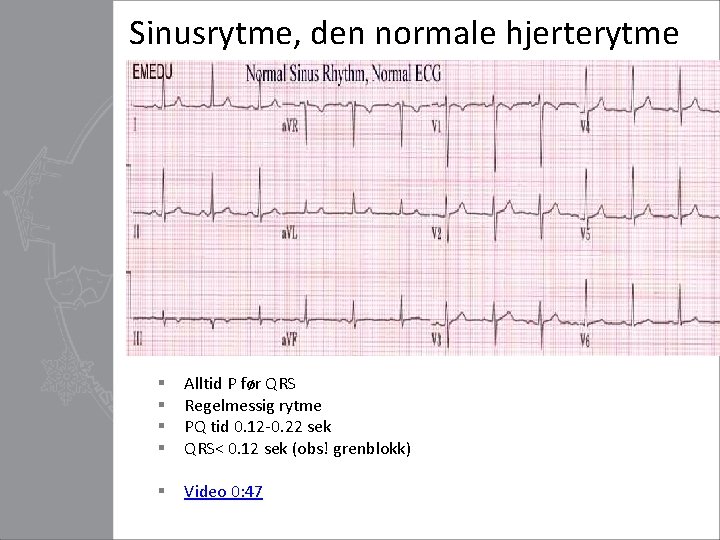This screenshot has height=540, width=720.
Task: Click the lead II label
Action: [x=136, y=233]
